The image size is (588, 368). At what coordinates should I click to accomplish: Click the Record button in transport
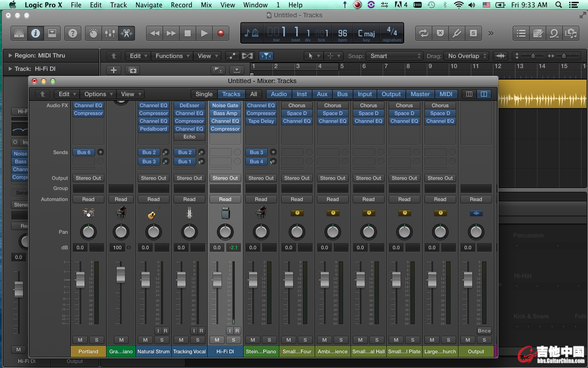tap(220, 33)
